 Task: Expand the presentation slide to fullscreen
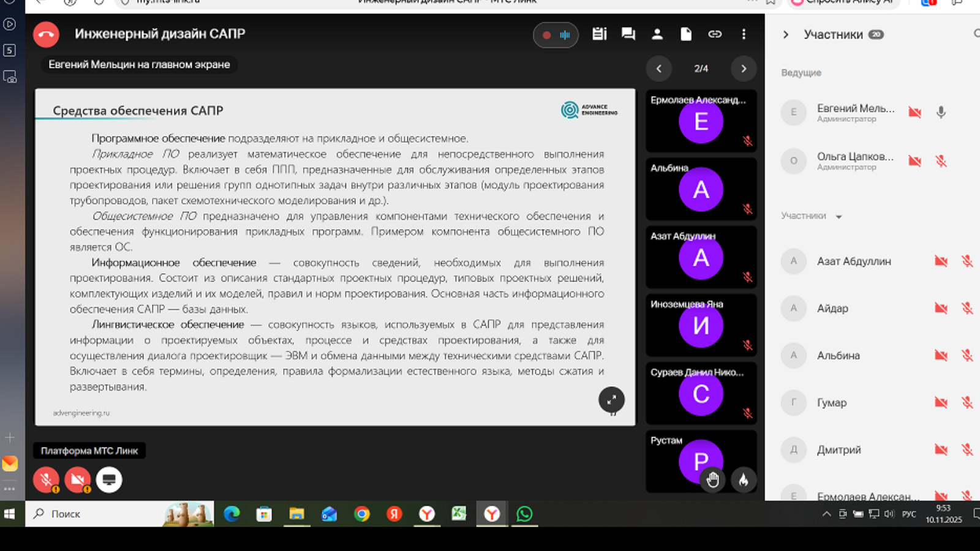611,400
